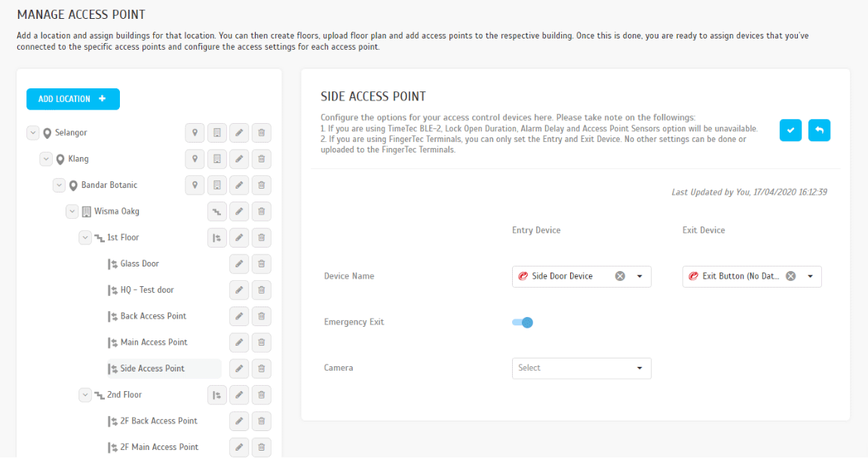Select Main Access Point in the tree
Screen dimensions: 868x459
point(154,343)
